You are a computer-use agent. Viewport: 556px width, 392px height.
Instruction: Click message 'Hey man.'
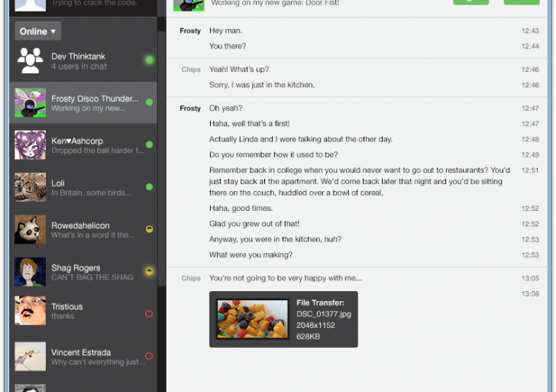225,31
